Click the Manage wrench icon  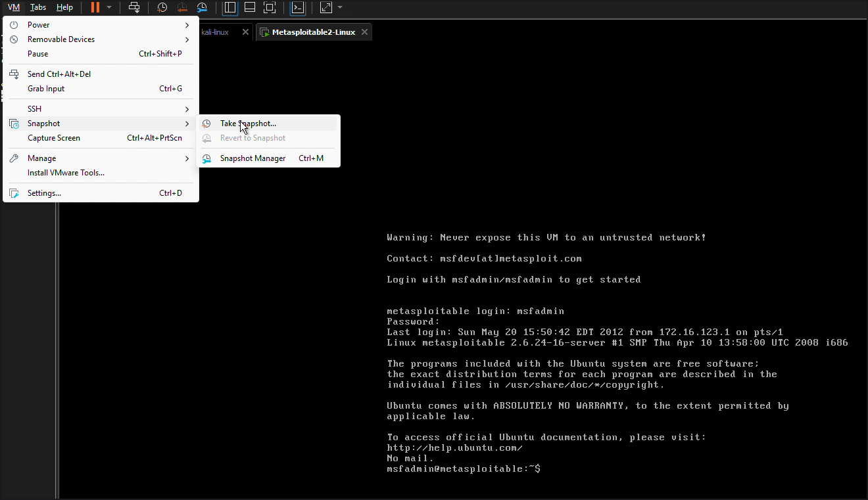tap(14, 158)
